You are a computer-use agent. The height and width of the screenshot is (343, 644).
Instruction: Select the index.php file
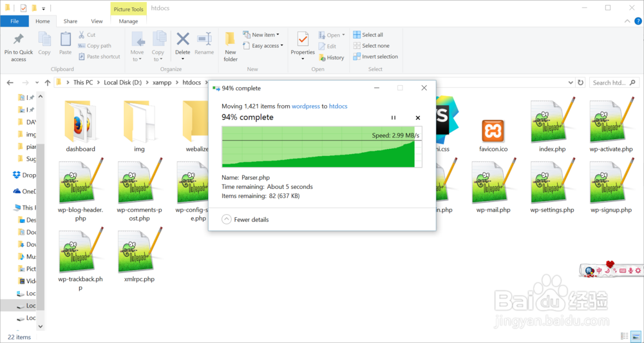(x=553, y=126)
